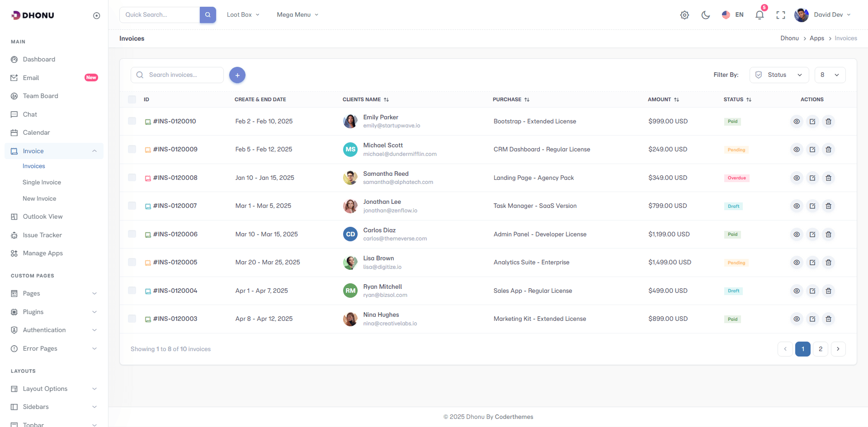Open the Mega Menu in top bar

(x=297, y=15)
